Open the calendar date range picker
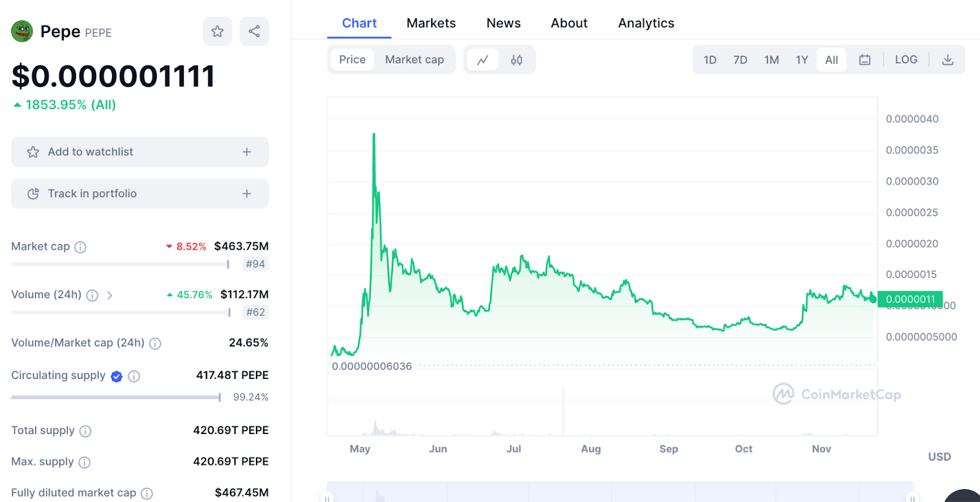The height and width of the screenshot is (502, 980). point(865,60)
